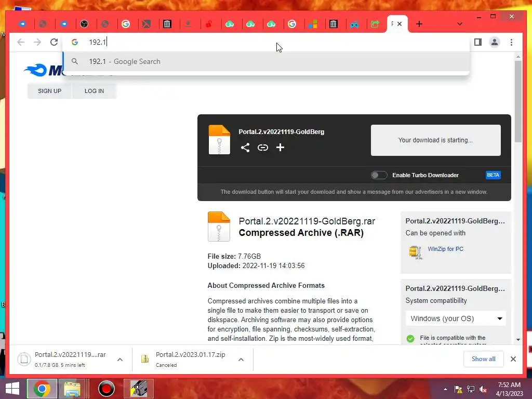The width and height of the screenshot is (532, 399).
Task: Switch to the green share-arrow tab
Action: 375,24
